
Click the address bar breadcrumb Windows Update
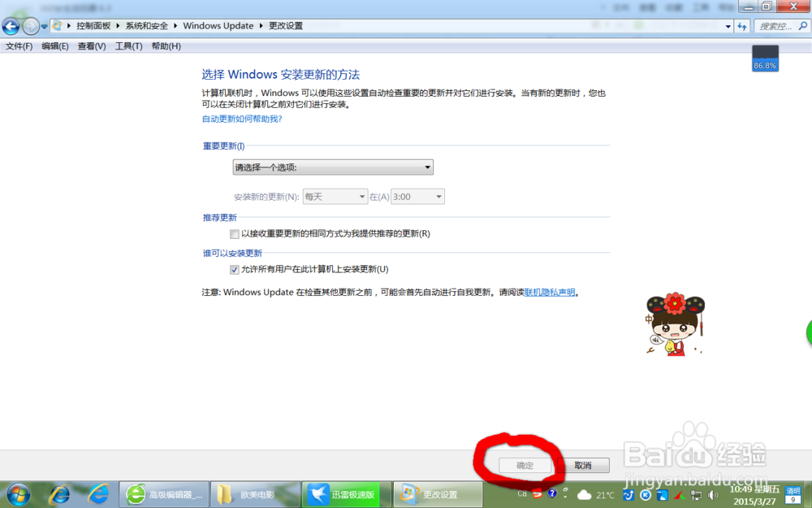pos(218,25)
